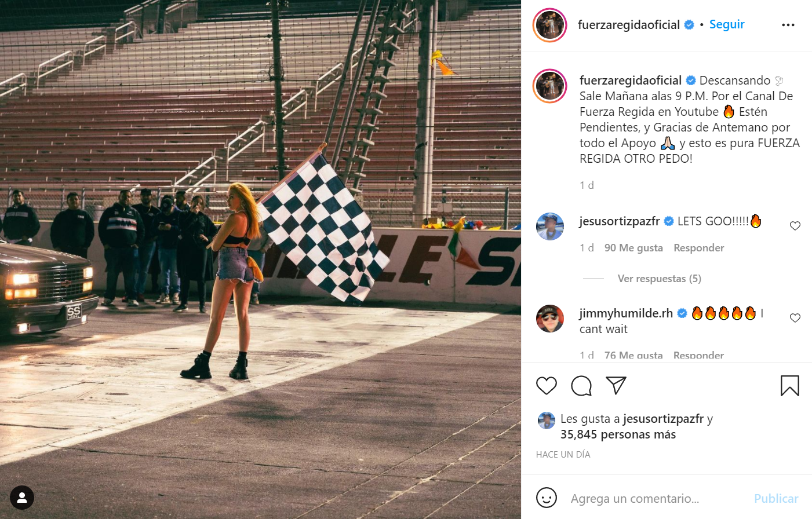The height and width of the screenshot is (519, 812).
Task: Save the post with the bookmark icon
Action: pos(789,385)
